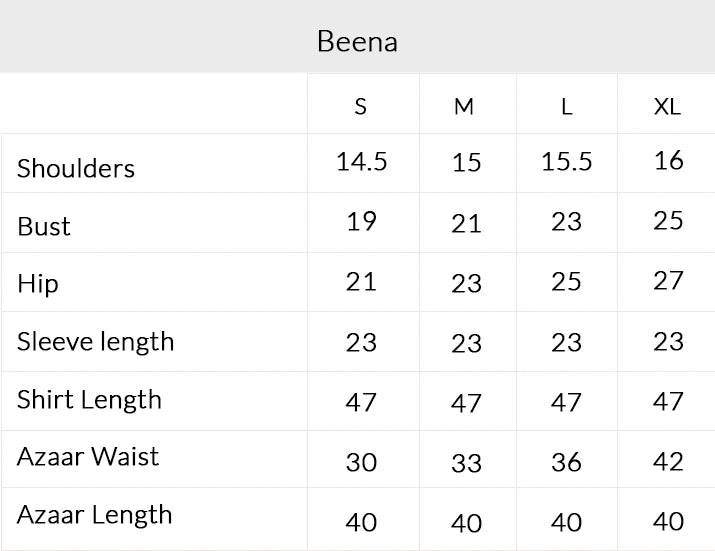Click the Azaar Waist row label
The image size is (715, 551).
click(x=88, y=457)
